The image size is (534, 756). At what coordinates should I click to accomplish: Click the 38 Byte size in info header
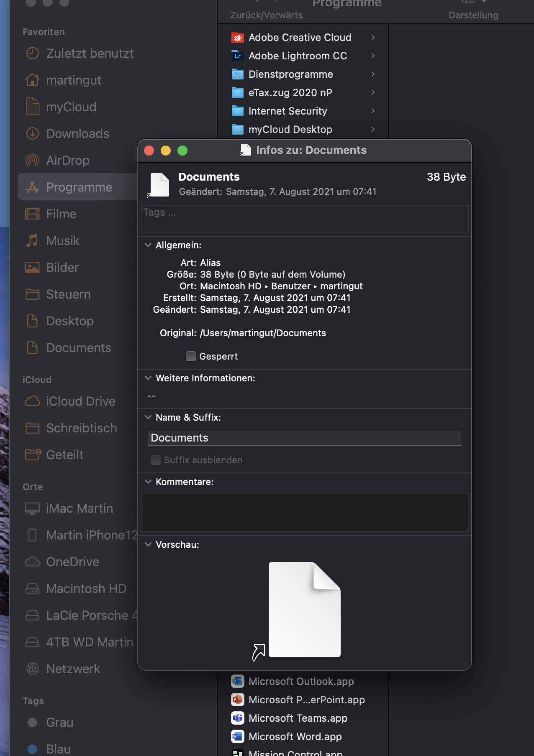(446, 177)
